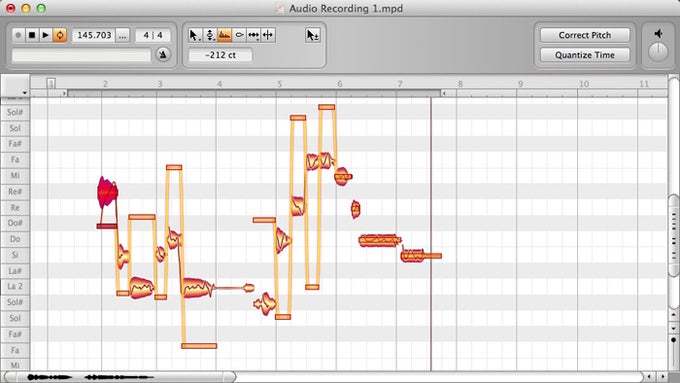Select the Amplitude tool

point(239,35)
